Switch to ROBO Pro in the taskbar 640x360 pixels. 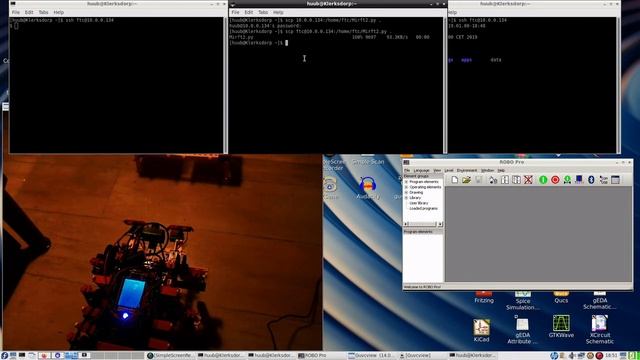(313, 356)
